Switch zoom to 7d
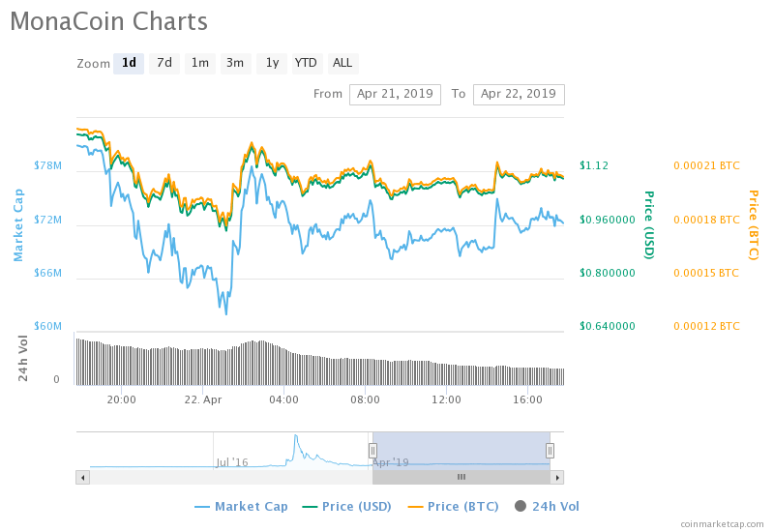 (x=164, y=64)
